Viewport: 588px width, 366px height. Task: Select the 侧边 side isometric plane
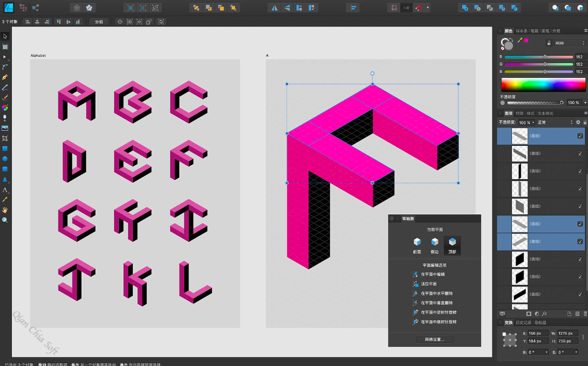coord(435,246)
